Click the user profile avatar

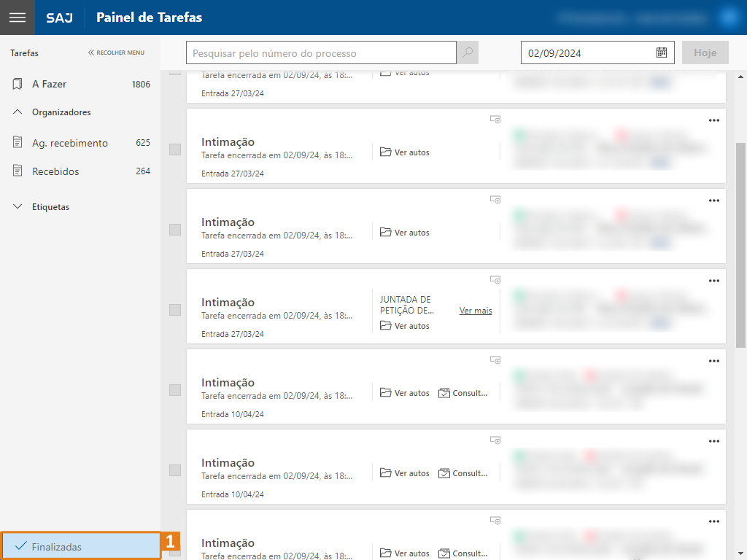tap(729, 17)
